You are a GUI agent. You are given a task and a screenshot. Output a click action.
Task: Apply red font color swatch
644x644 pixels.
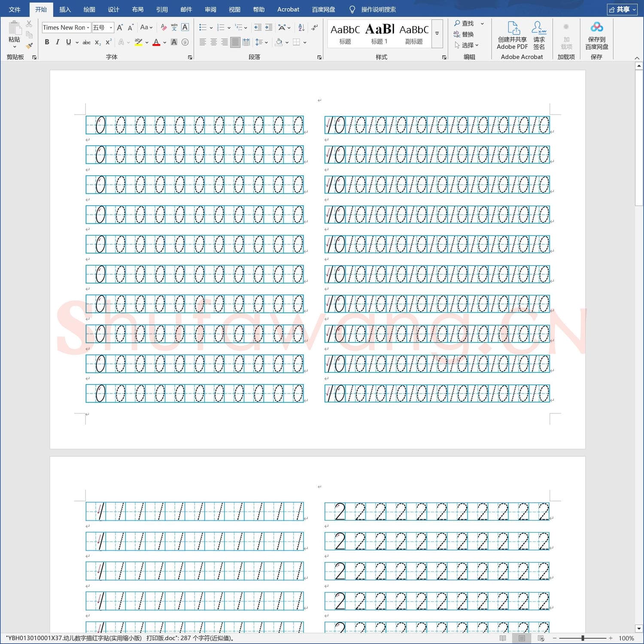[156, 42]
